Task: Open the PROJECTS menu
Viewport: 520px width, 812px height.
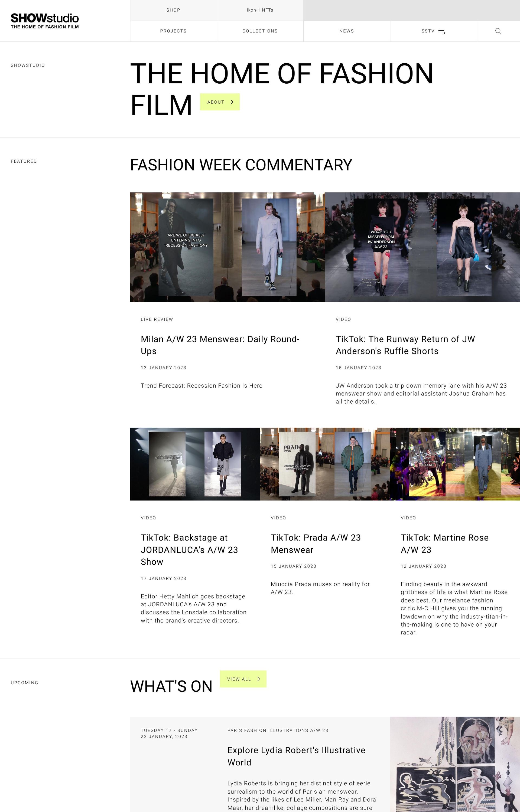Action: click(x=173, y=31)
